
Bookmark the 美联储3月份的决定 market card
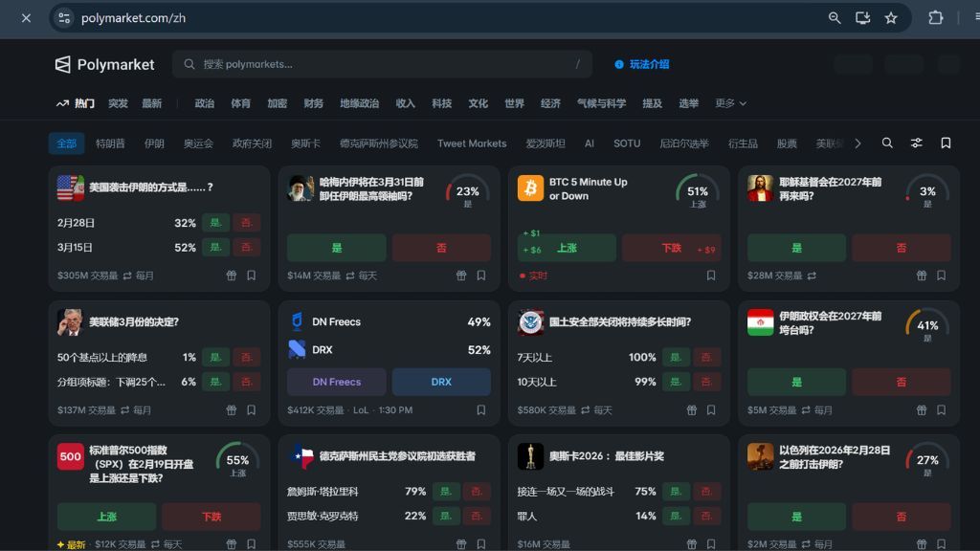pyautogui.click(x=251, y=410)
